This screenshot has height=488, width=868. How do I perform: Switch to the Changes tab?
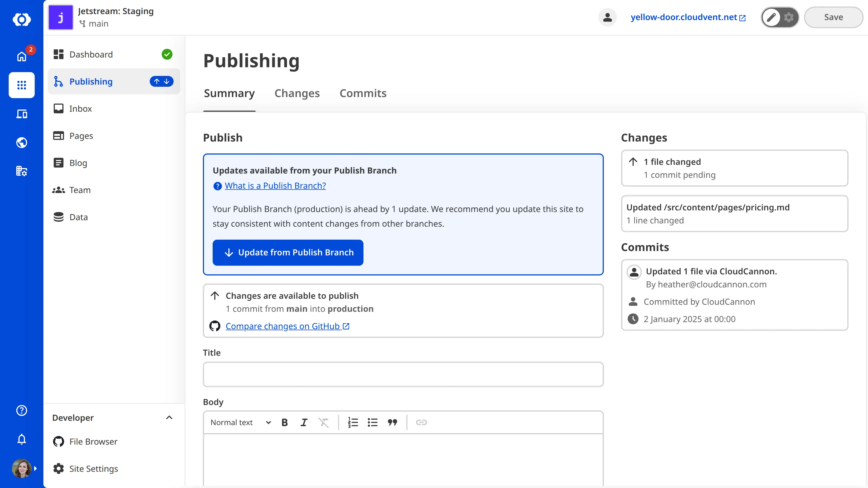(x=297, y=93)
